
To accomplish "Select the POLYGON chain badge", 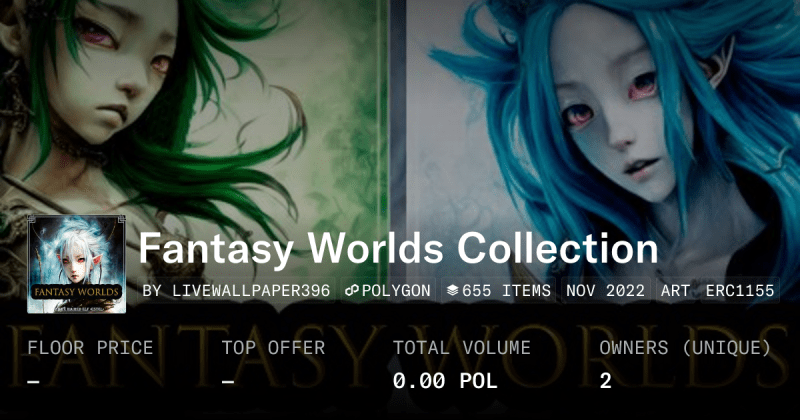I will pos(388,291).
